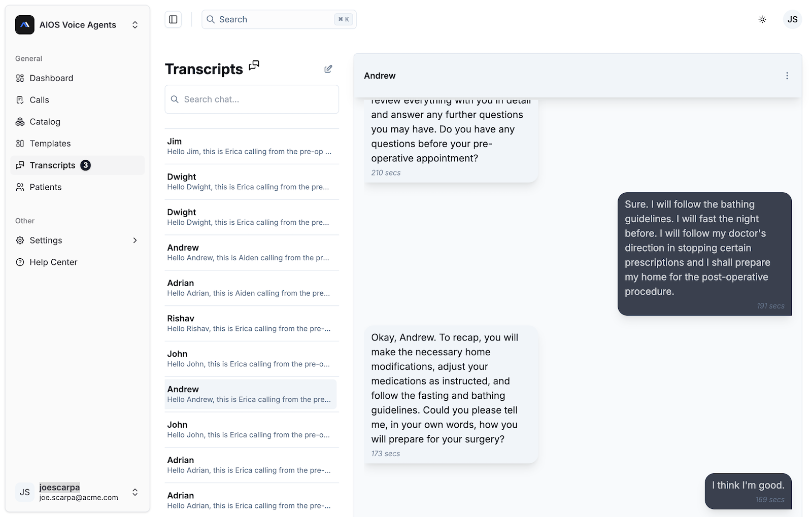Open the Help Center
812x517 pixels.
[x=53, y=262]
